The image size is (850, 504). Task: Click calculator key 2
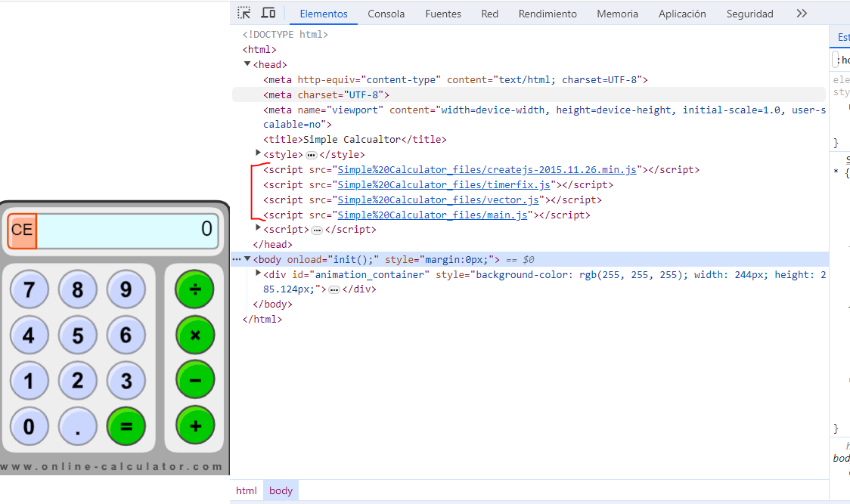pos(78,380)
